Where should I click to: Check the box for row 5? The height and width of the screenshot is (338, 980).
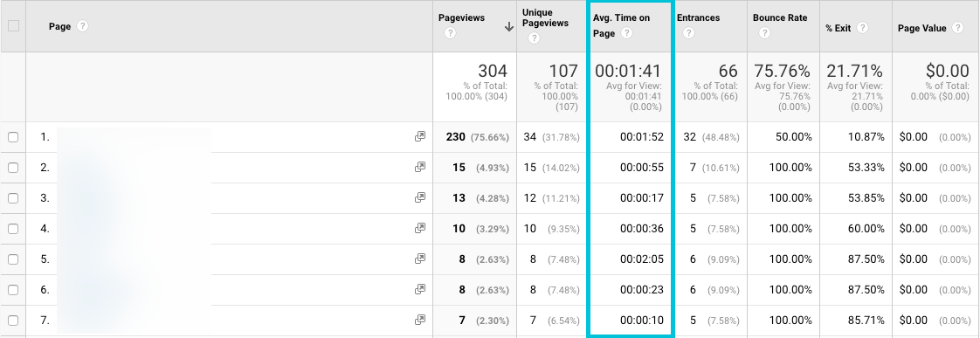(13, 260)
